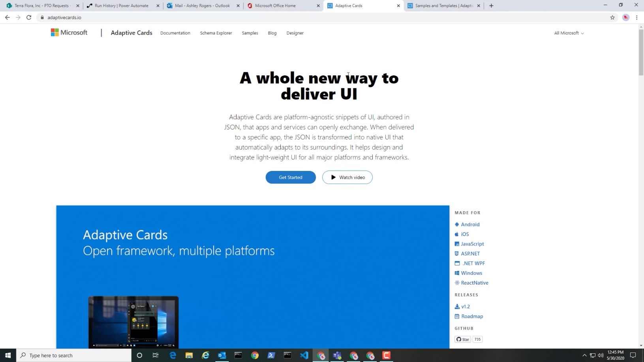Switch to Samples and Templates tab

[x=444, y=6]
